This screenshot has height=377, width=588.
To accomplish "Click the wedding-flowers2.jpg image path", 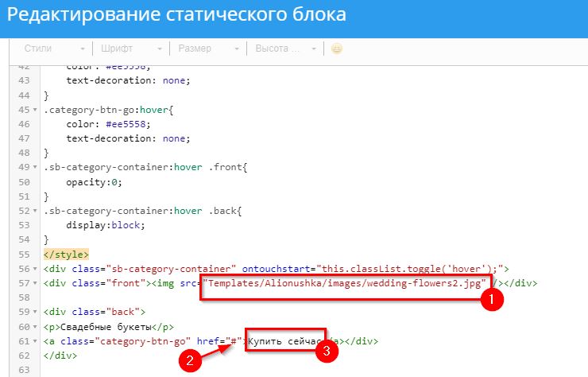I will [x=344, y=283].
